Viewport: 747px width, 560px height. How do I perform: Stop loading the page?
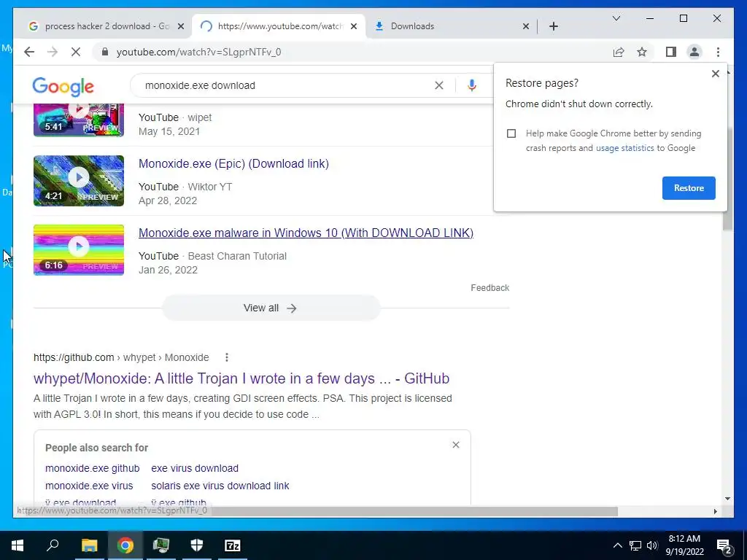(x=76, y=52)
